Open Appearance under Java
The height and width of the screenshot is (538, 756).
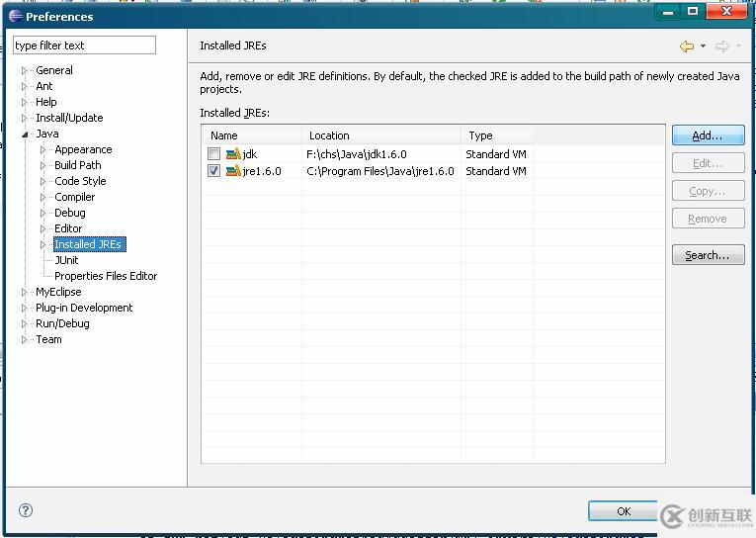[x=83, y=149]
